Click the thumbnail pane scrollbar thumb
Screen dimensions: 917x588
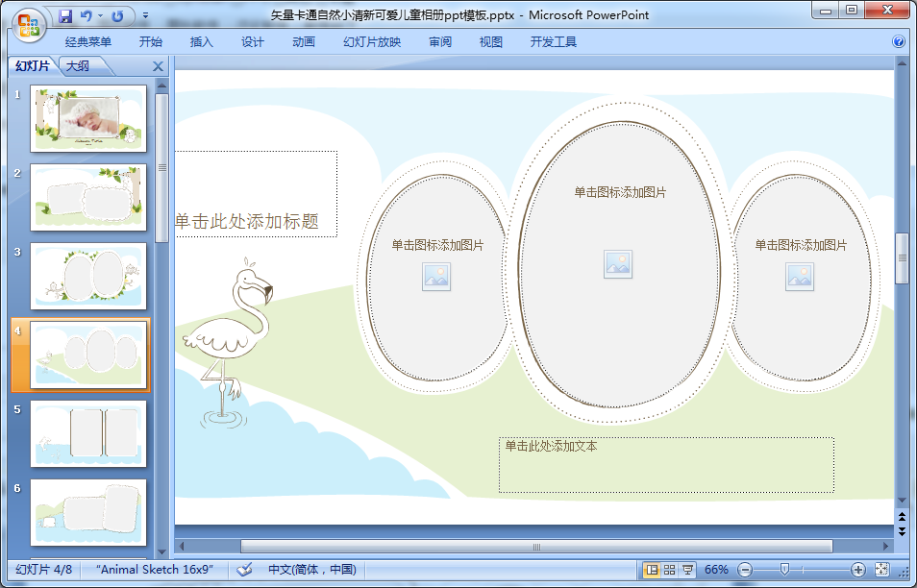[162, 167]
